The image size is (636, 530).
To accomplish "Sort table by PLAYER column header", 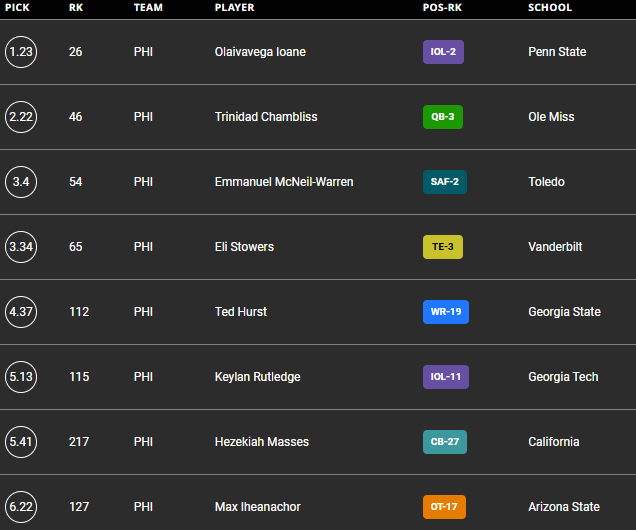I will click(234, 8).
